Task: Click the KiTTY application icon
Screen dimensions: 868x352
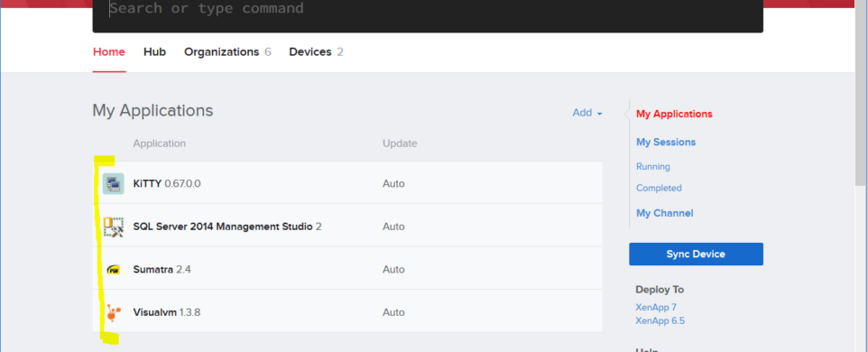Action: (x=113, y=184)
